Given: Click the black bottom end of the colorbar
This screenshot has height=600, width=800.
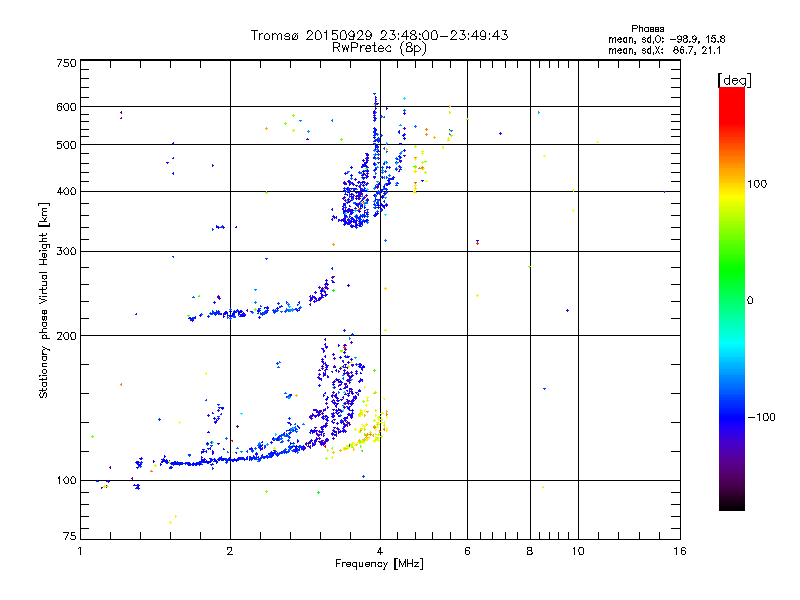Looking at the screenshot, I should 732,503.
